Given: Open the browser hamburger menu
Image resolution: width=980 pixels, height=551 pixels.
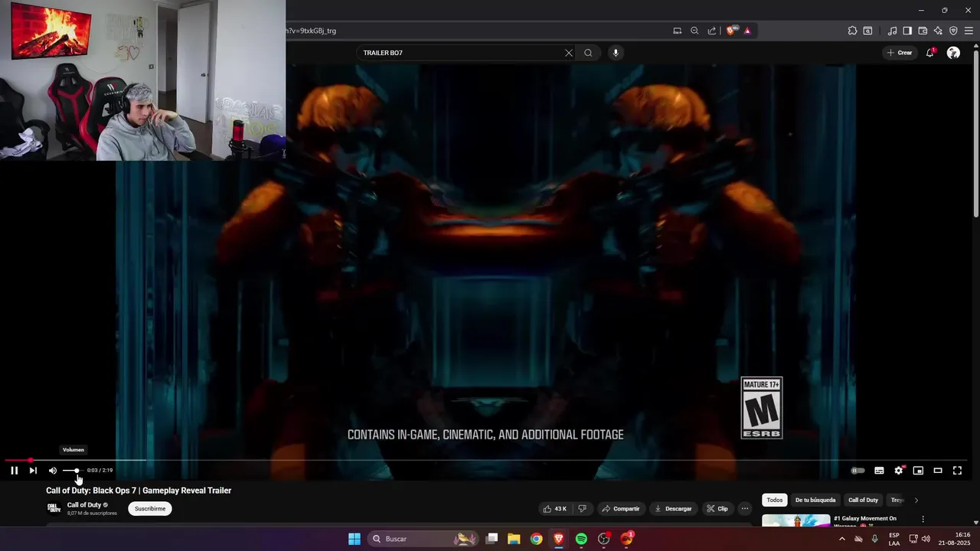Looking at the screenshot, I should pyautogui.click(x=969, y=31).
